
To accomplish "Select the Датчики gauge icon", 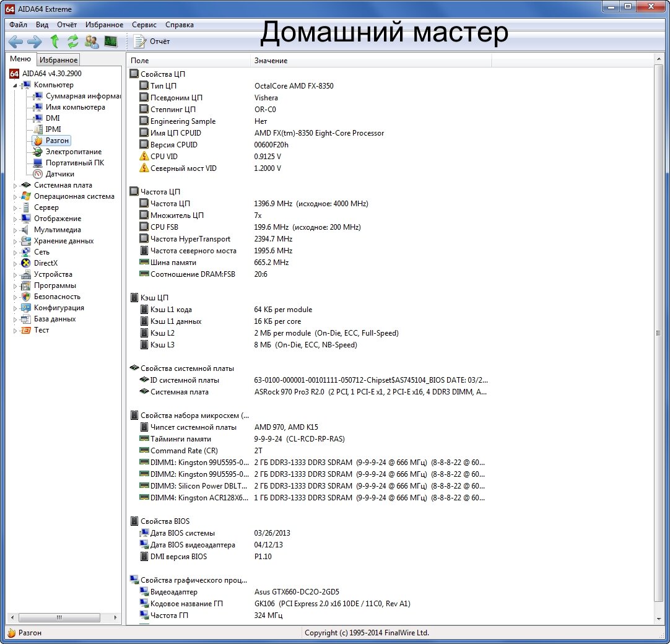I will coord(38,174).
